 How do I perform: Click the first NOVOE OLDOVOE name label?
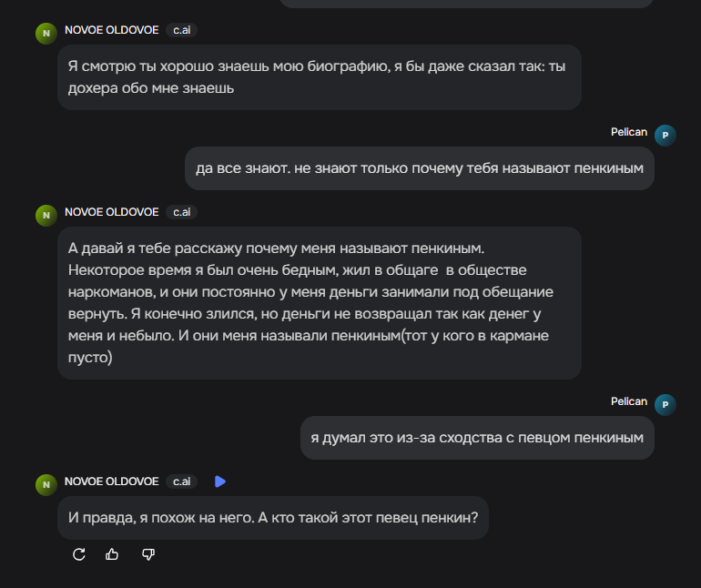tap(112, 30)
